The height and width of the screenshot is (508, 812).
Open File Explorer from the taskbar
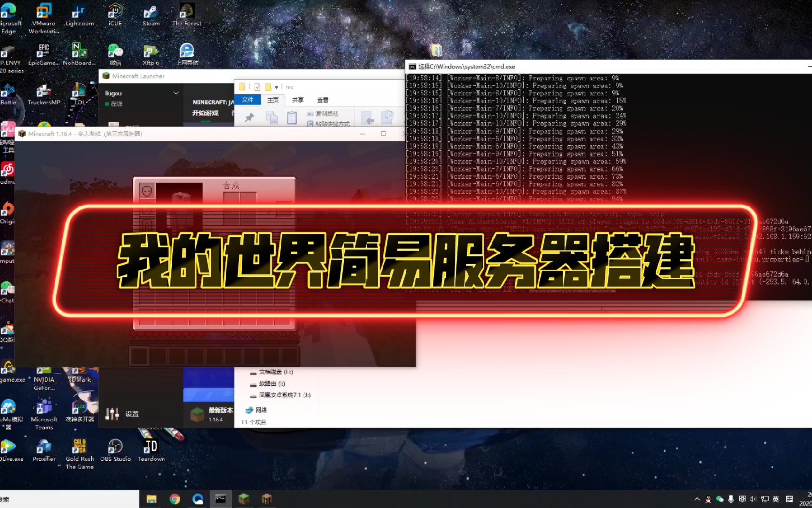pos(151,499)
